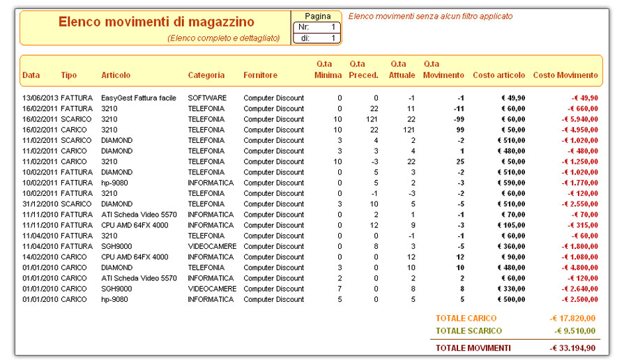Click the 'Q.ta Attuale' column header
Image resolution: width=624 pixels, height=364 pixels.
402,70
